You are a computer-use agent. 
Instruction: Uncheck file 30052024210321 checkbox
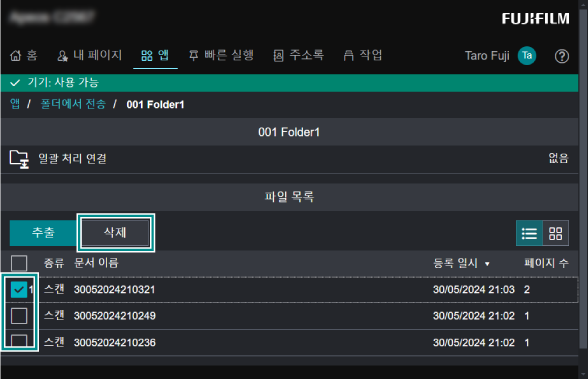click(x=19, y=289)
